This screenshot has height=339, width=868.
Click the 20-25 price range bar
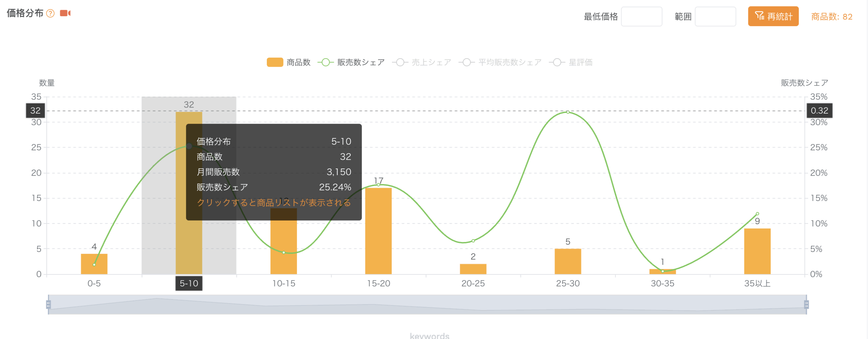click(473, 269)
